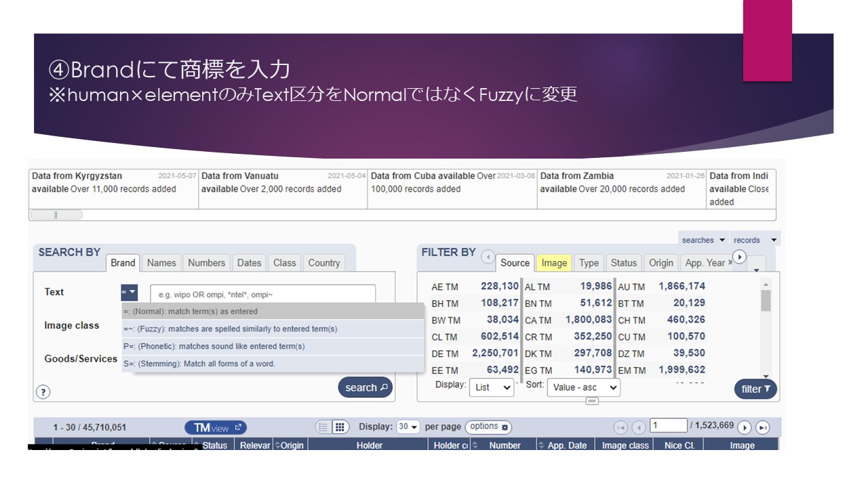Choose Fuzzy match option

tap(273, 329)
